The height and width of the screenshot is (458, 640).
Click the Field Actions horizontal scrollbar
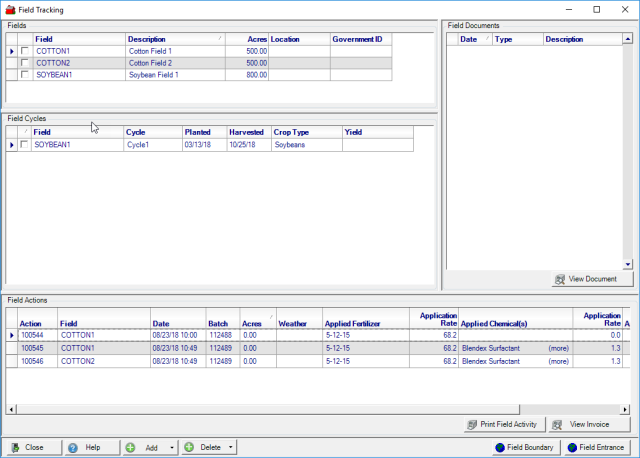click(320, 410)
